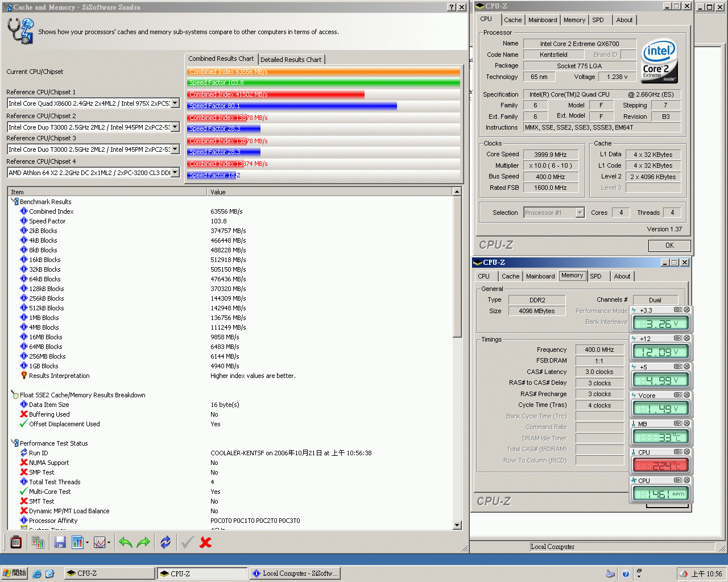Click the grey checkmark icon in Sandra toolbar
The image size is (728, 582).
tap(187, 542)
